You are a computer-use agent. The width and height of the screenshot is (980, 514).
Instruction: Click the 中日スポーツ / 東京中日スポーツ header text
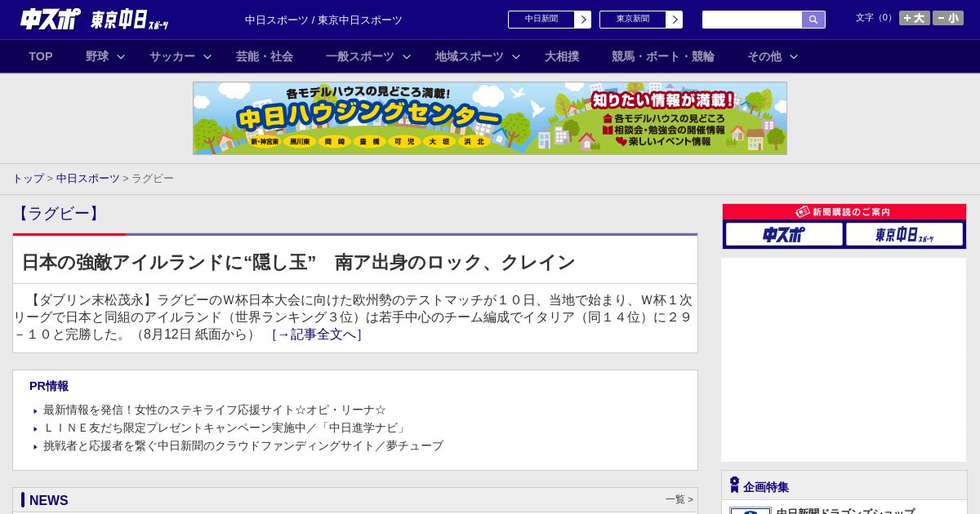(x=323, y=20)
